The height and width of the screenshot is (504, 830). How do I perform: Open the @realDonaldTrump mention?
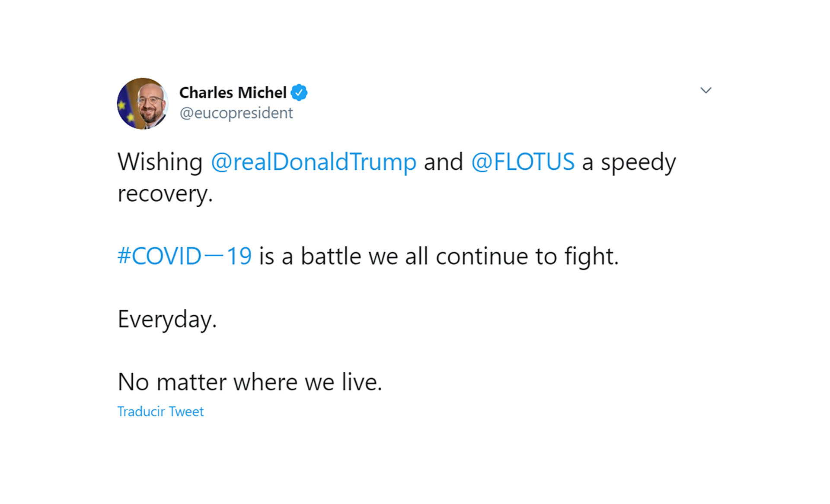[x=313, y=162]
